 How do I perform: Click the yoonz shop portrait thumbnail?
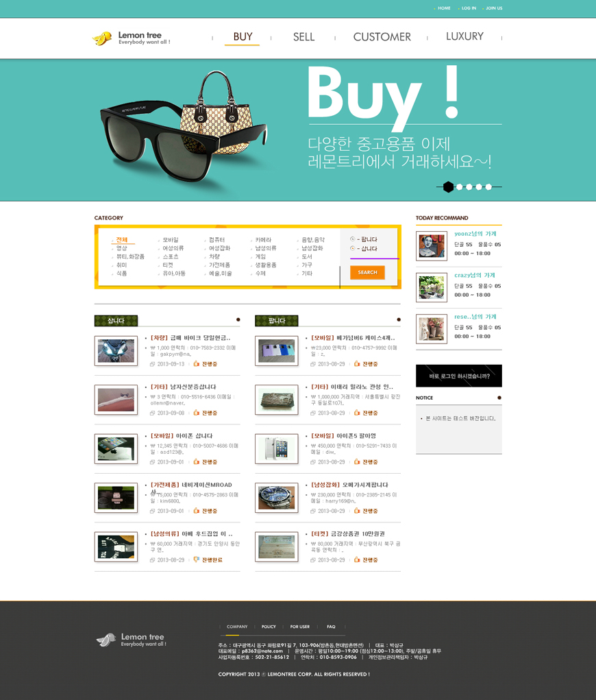[x=432, y=246]
